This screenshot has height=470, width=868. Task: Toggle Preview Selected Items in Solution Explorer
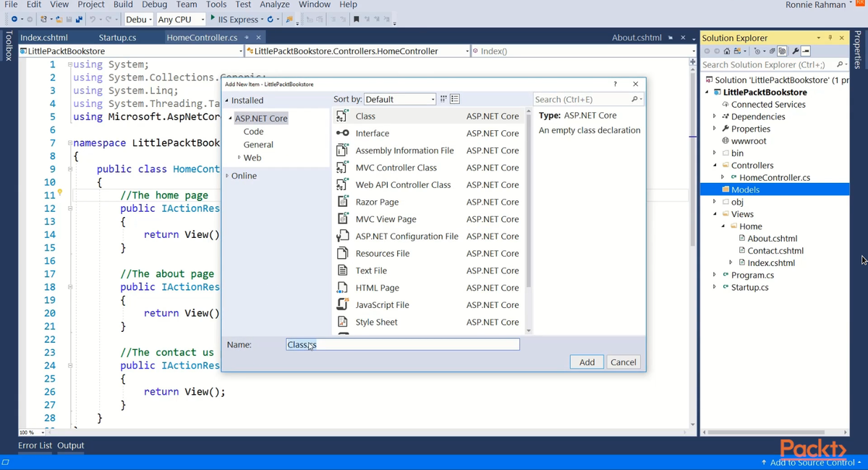[806, 51]
